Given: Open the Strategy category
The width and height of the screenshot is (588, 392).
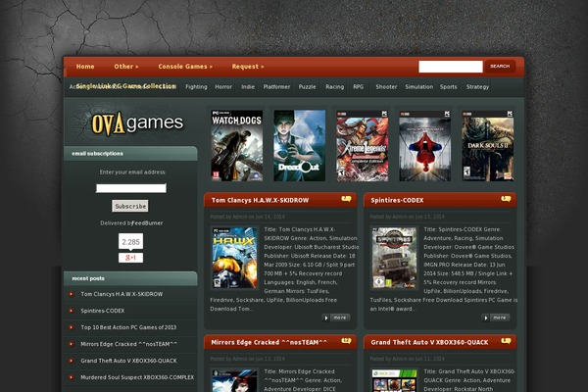Looking at the screenshot, I should [x=477, y=86].
